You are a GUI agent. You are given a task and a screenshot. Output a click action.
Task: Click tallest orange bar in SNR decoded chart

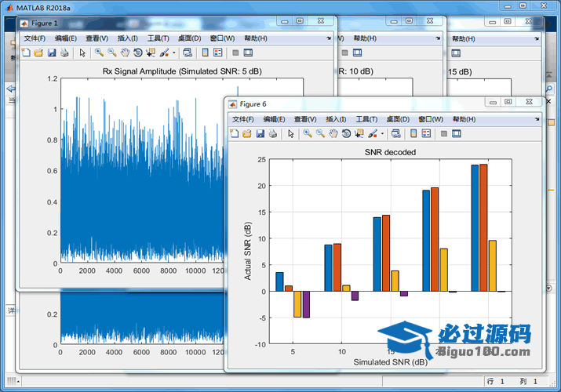pyautogui.click(x=483, y=227)
